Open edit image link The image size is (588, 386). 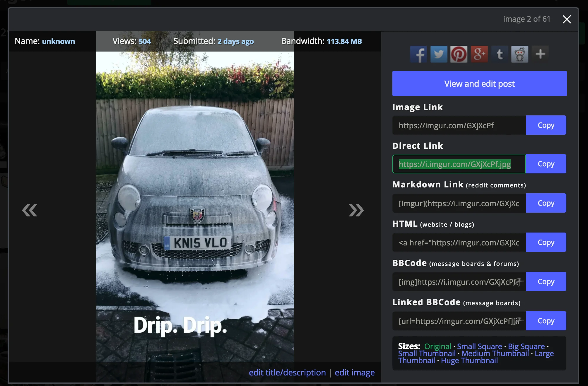point(355,373)
